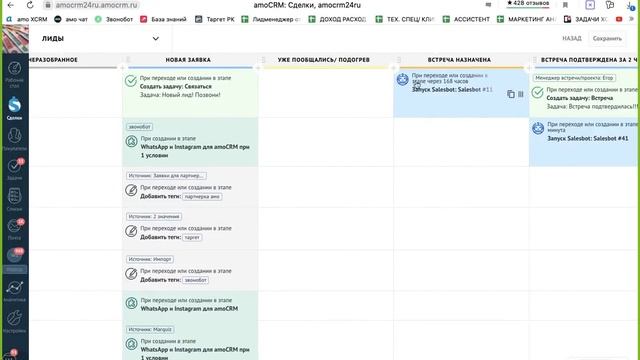Click checkmark icon of Создать задачу: Связаться
Image resolution: width=640 pixels, height=360 pixels.
coord(131,81)
